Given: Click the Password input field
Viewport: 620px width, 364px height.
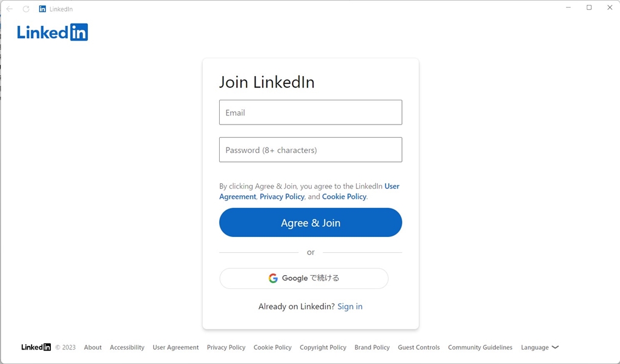Looking at the screenshot, I should tap(311, 149).
